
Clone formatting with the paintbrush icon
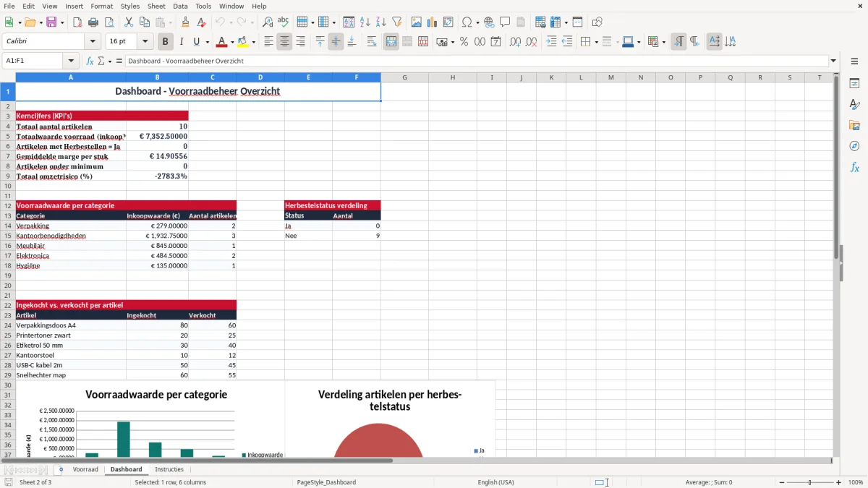point(186,22)
